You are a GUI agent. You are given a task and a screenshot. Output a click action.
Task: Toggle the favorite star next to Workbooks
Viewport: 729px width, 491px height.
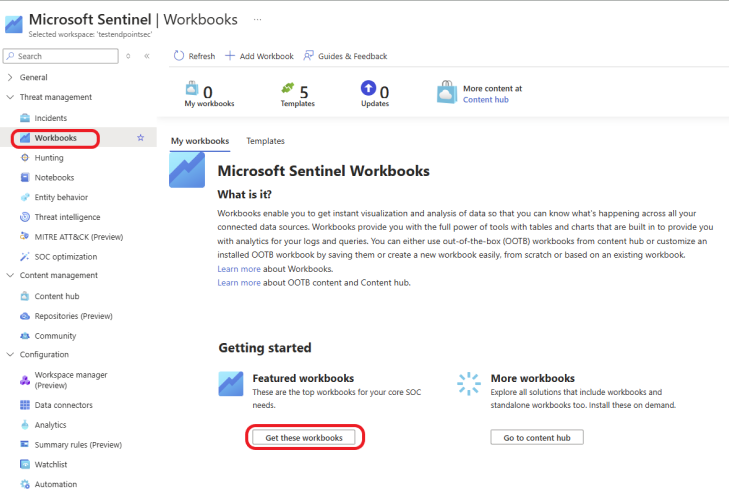[x=140, y=138]
